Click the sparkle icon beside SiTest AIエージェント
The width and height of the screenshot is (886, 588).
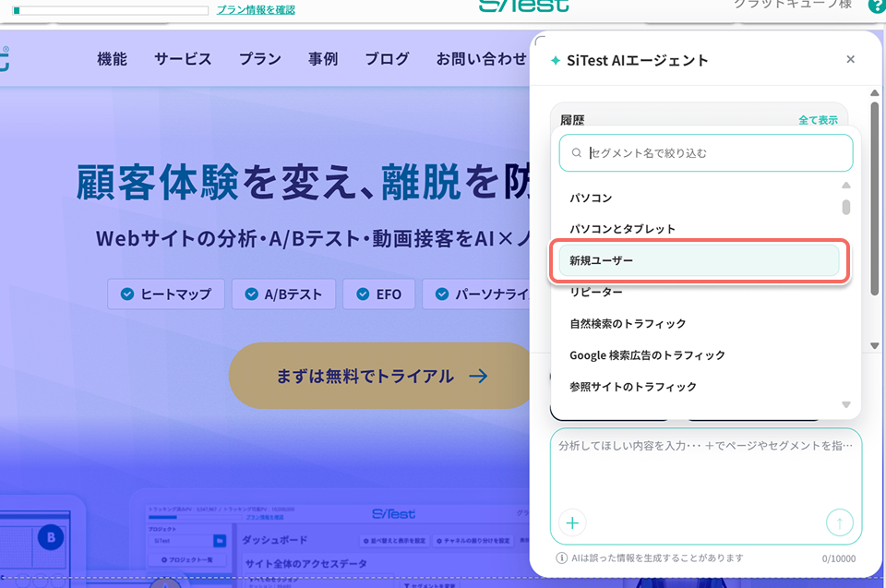pyautogui.click(x=556, y=61)
